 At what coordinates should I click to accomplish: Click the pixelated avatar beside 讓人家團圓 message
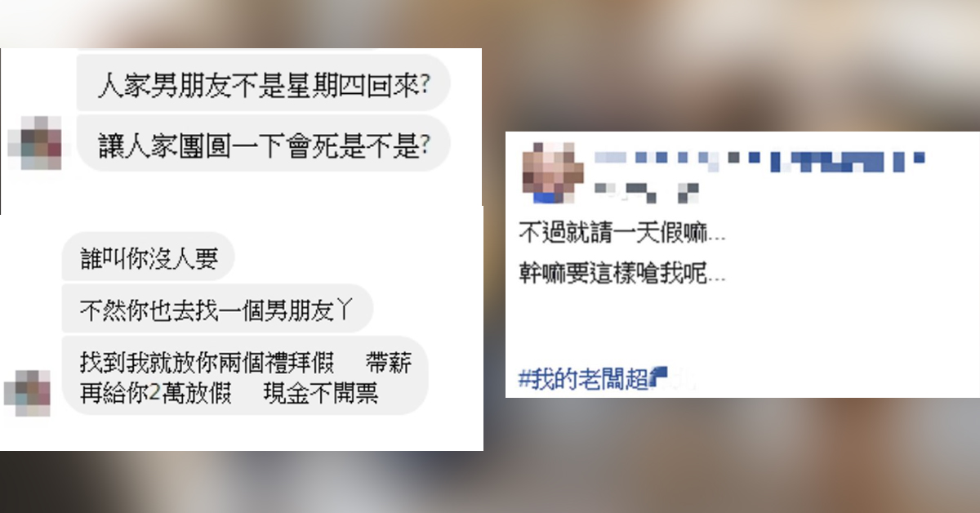(34, 144)
